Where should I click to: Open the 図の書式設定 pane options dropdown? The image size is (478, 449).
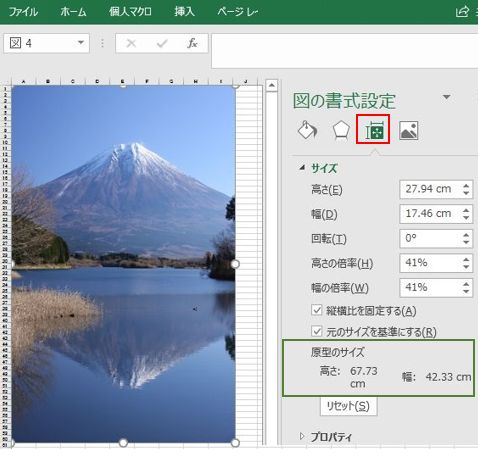click(x=446, y=97)
